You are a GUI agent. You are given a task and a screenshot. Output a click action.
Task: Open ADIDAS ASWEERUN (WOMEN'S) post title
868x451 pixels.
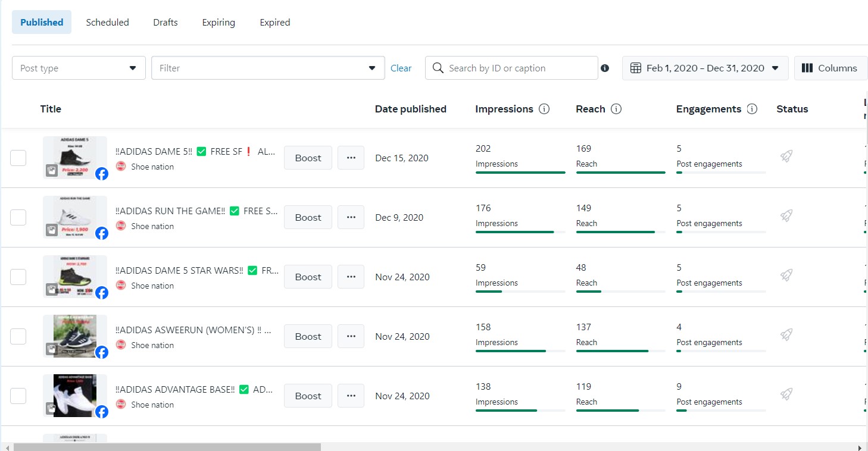tap(193, 330)
